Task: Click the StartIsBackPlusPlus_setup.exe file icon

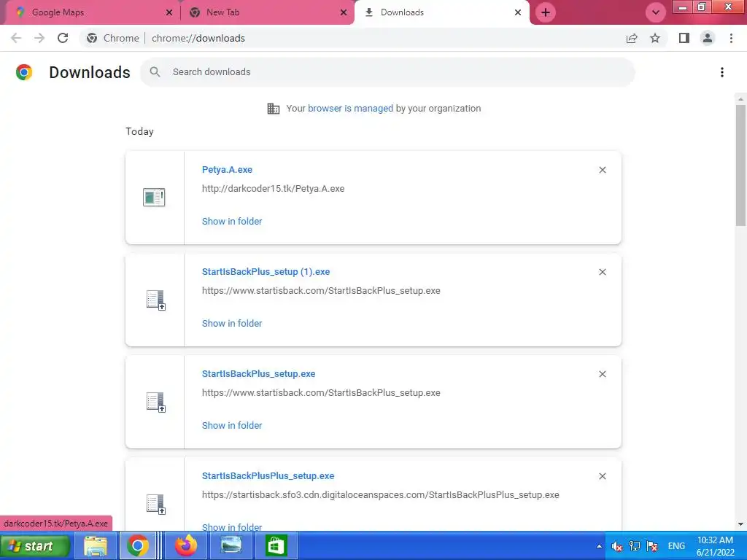Action: coord(155,505)
